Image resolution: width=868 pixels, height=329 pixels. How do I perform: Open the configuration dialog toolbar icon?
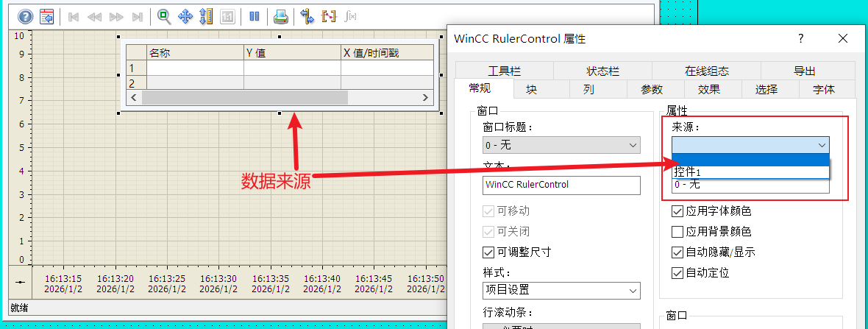coord(47,17)
